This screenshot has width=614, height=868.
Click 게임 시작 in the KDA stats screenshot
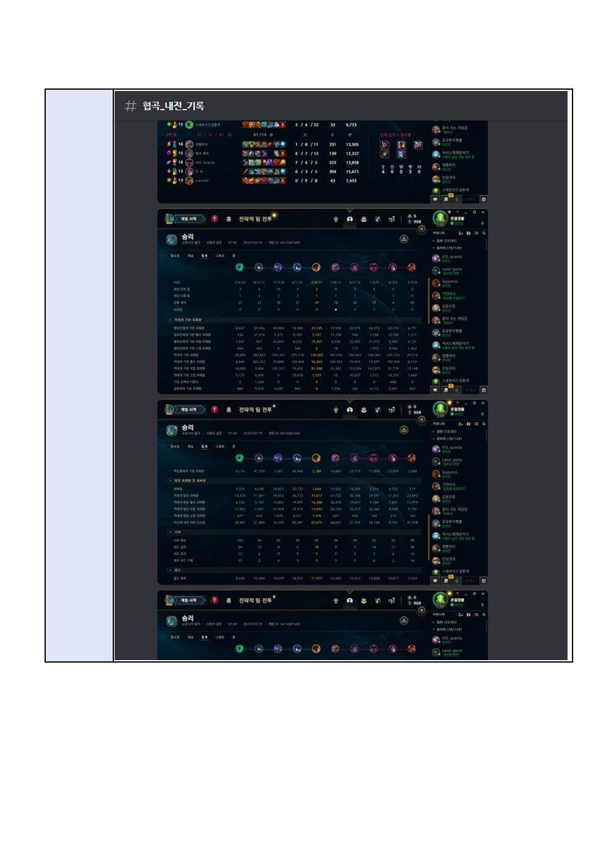click(x=188, y=218)
